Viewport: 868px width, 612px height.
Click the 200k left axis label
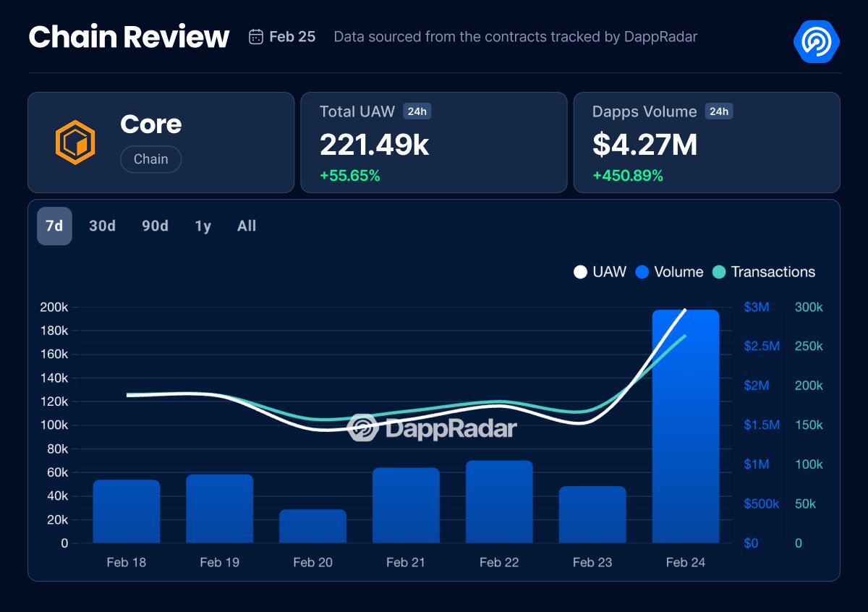pos(54,307)
